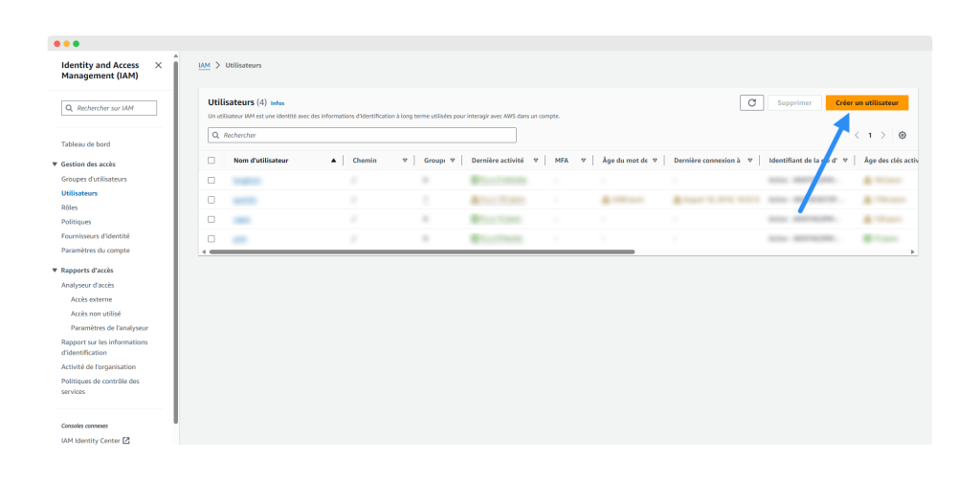
Task: Select all users with header checkbox
Action: pyautogui.click(x=212, y=161)
